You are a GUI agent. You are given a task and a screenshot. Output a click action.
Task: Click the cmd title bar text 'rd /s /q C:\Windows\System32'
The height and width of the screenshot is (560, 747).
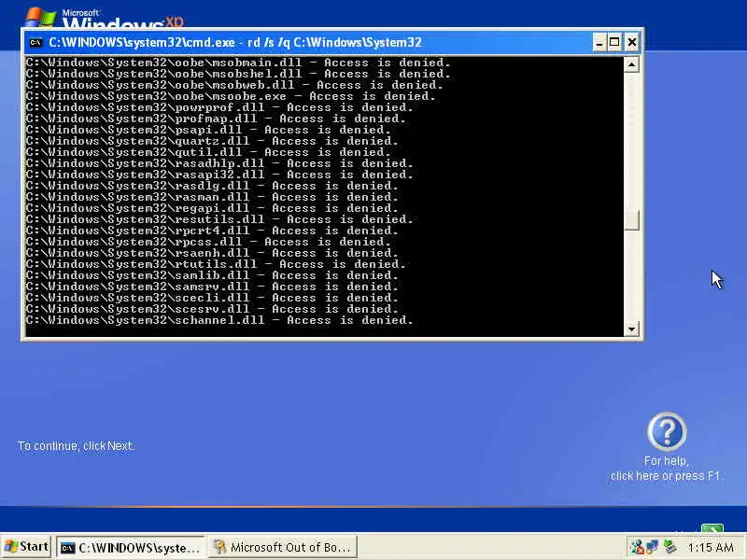(334, 43)
